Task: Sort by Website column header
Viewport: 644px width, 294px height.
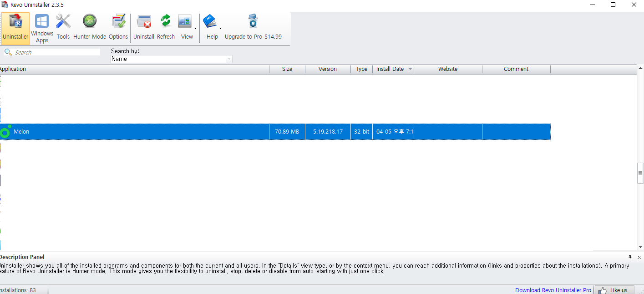Action: (x=448, y=69)
